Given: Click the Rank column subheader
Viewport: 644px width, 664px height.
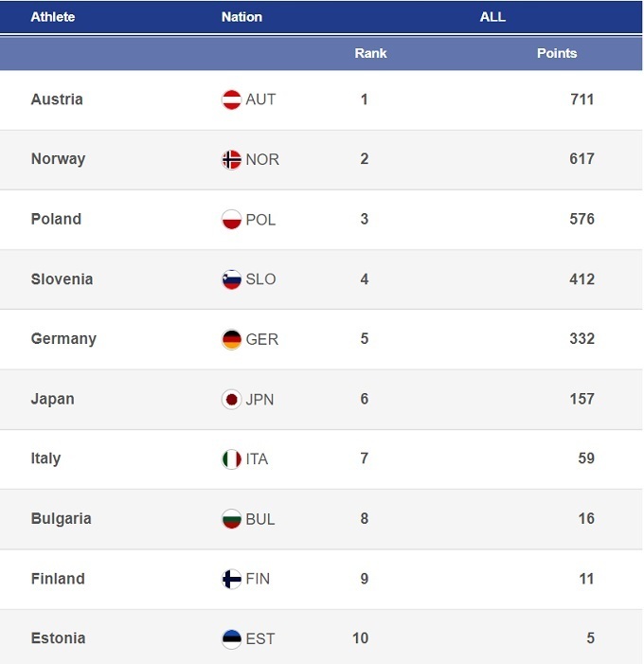Looking at the screenshot, I should (370, 53).
